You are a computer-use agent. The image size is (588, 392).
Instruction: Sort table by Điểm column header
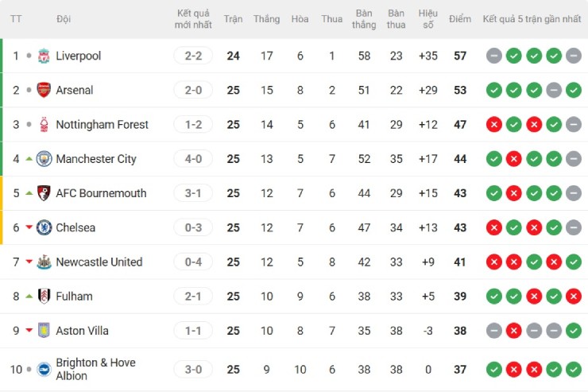click(459, 18)
